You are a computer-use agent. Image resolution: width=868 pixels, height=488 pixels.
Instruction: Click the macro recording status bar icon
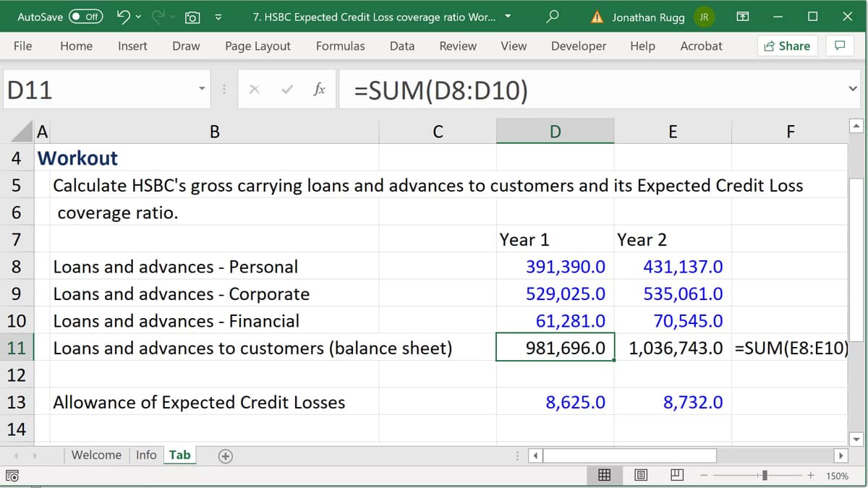click(x=12, y=476)
